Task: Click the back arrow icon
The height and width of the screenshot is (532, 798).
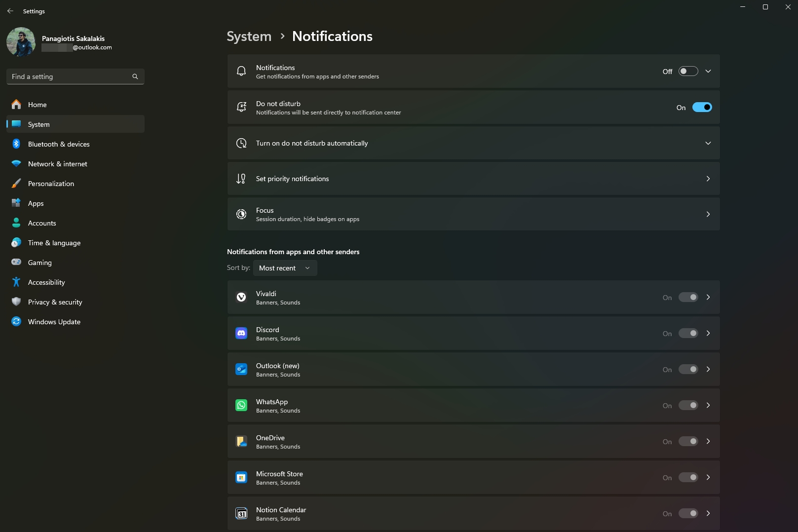Action: point(10,11)
